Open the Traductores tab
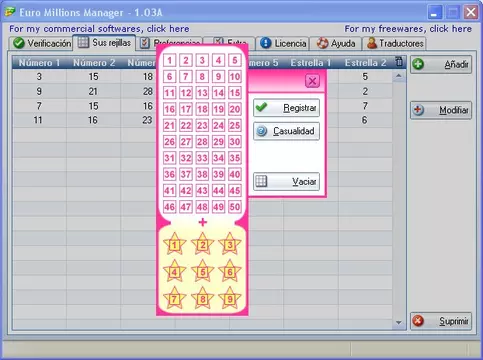 coord(395,43)
